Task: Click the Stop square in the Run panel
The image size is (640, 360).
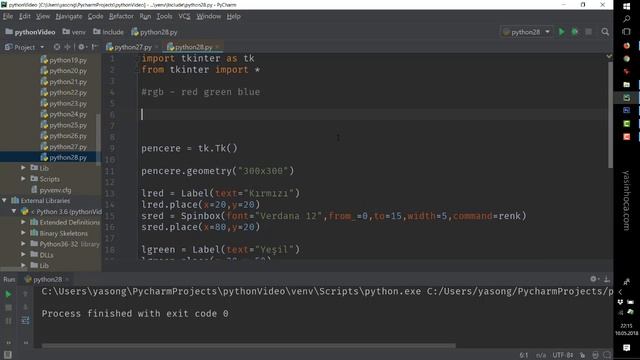Action: point(8,307)
